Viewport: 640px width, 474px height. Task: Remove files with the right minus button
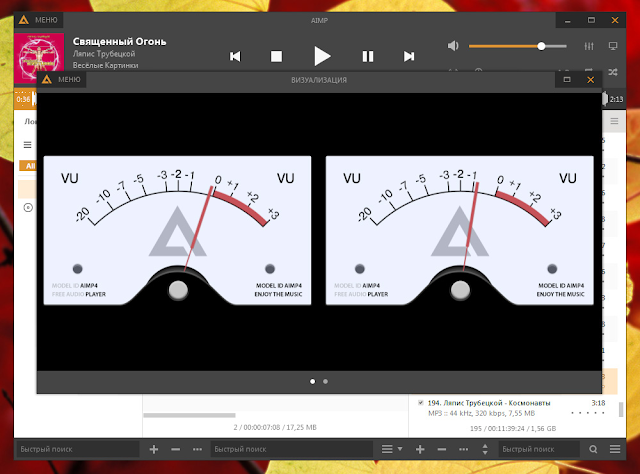(442, 449)
